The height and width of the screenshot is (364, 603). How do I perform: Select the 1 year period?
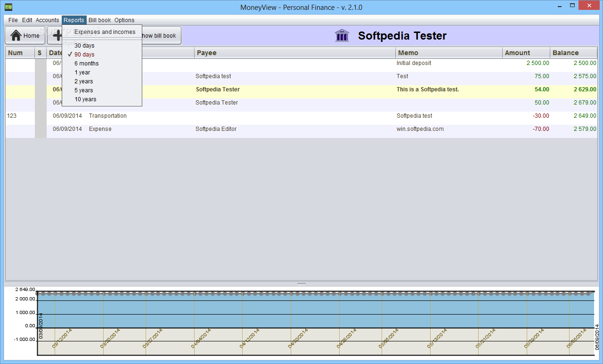(102, 73)
